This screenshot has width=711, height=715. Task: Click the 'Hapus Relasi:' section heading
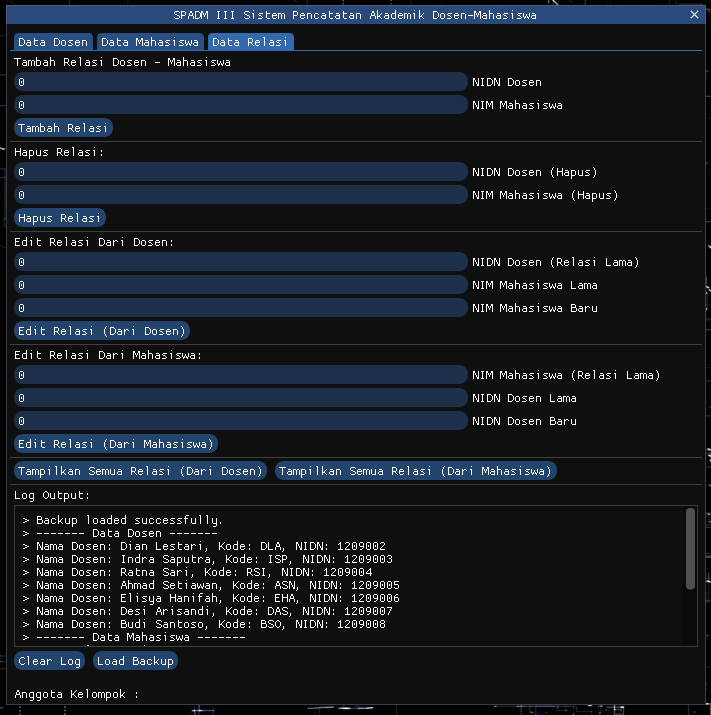click(59, 152)
